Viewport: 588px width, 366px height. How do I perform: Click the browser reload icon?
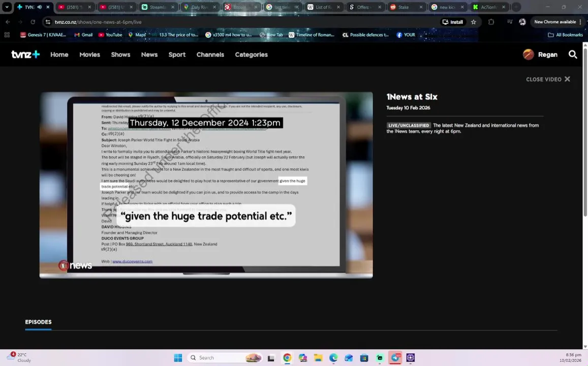click(33, 22)
